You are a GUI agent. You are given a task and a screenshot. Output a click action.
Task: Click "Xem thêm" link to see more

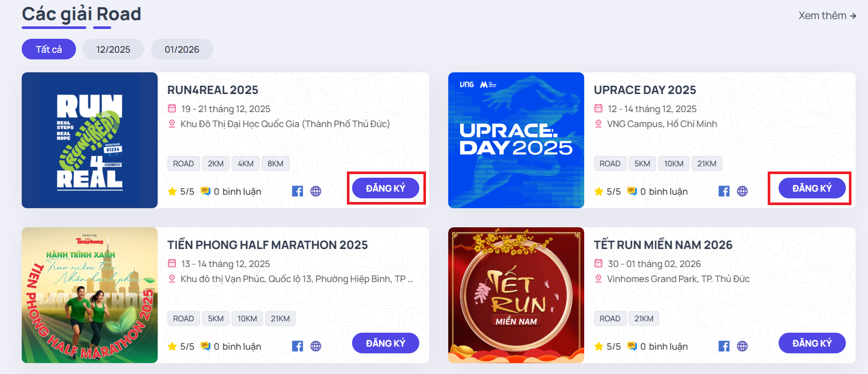click(x=827, y=15)
